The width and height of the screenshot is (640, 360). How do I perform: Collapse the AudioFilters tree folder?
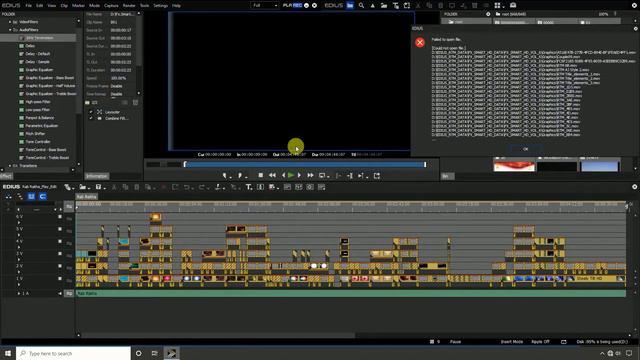[x=10, y=30]
